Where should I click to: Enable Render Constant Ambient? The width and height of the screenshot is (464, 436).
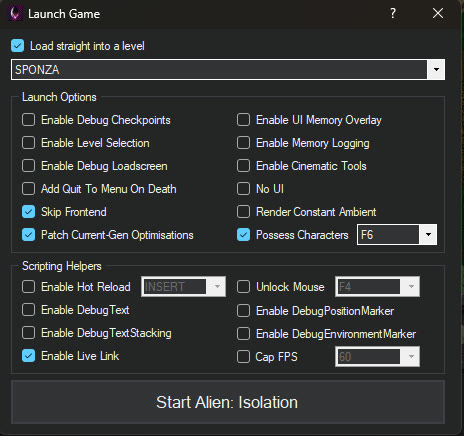pyautogui.click(x=243, y=212)
